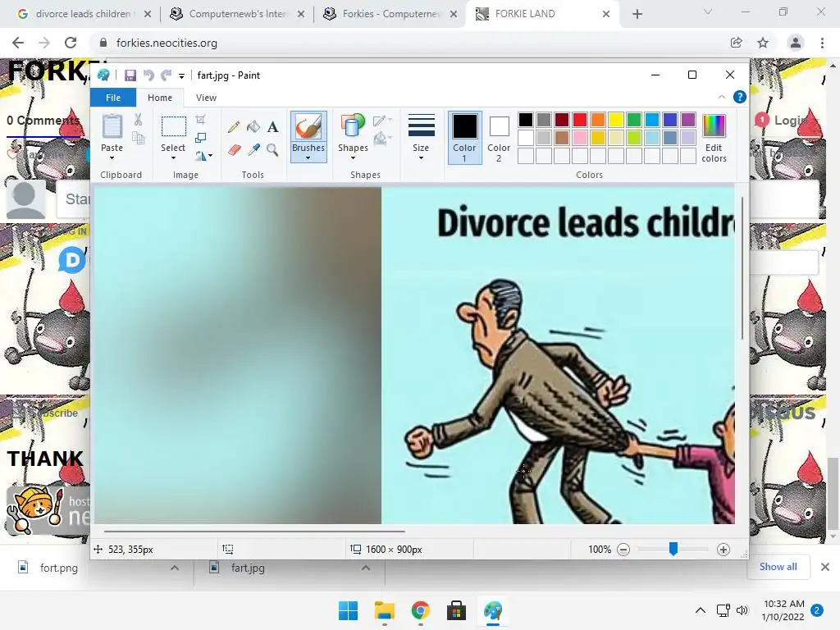Image resolution: width=840 pixels, height=630 pixels.
Task: Select the Magnifier tool
Action: point(272,149)
